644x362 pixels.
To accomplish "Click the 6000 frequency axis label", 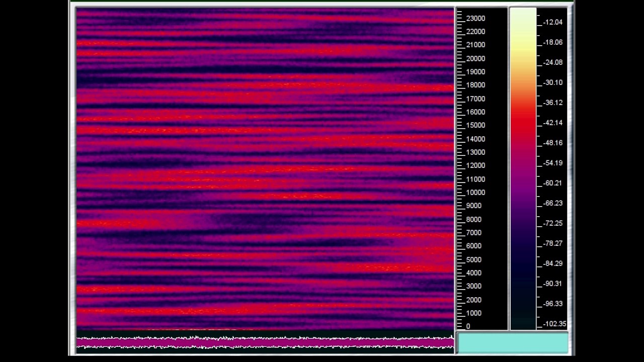I will [474, 246].
